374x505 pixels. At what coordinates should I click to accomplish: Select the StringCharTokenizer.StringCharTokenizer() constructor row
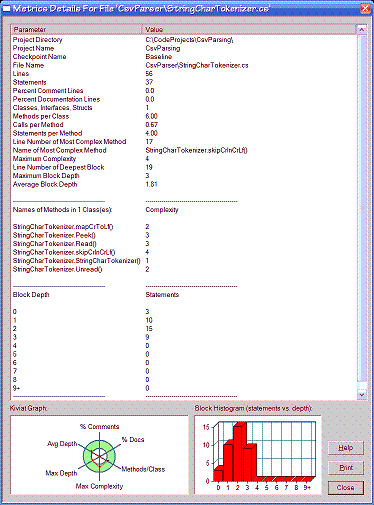(x=184, y=261)
